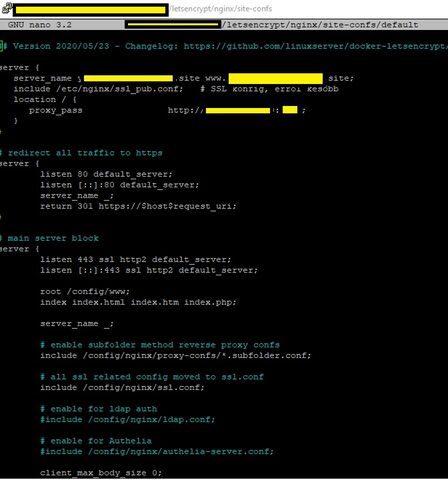The image size is (448, 480).
Task: Click the 'include /config/nginx/ssl.conf;' line
Action: (x=122, y=388)
